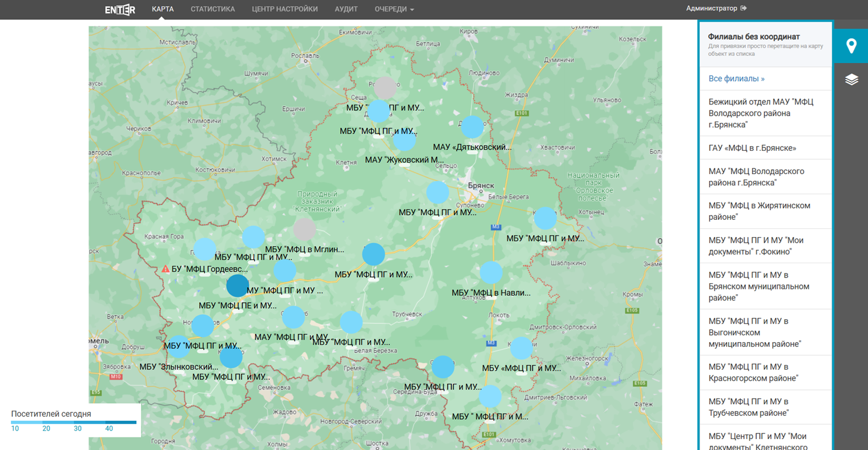
Task: Go to ЦЕНТР НАСТРОЙКИ
Action: pos(285,9)
